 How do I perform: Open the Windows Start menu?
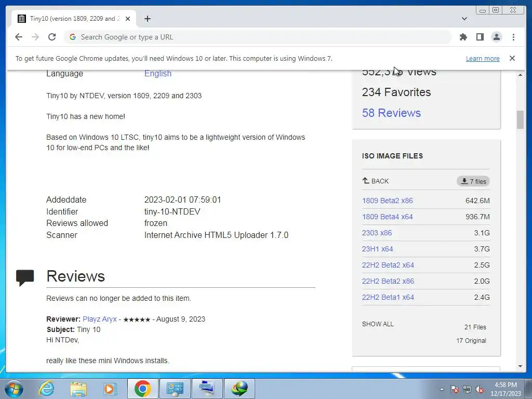(x=14, y=389)
